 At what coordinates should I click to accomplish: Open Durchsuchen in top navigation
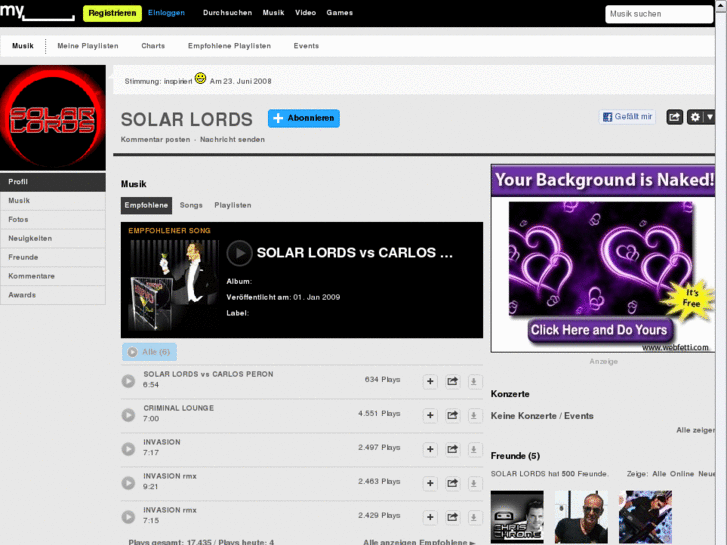(x=227, y=13)
